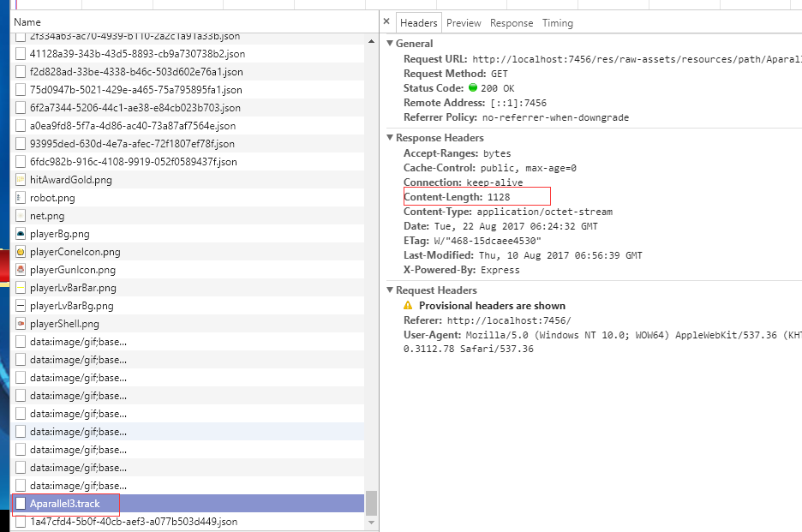This screenshot has width=802, height=532.
Task: Click the playerShell.png thumbnail icon
Action: (x=21, y=324)
